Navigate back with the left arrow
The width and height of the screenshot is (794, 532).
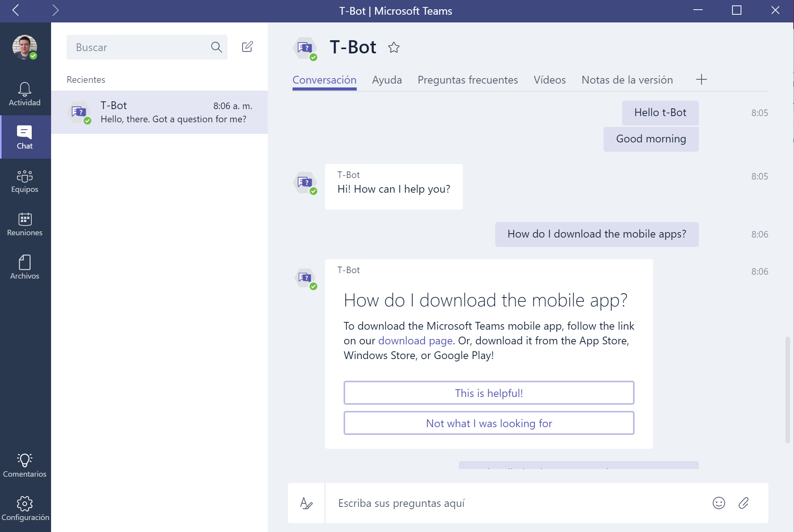15,10
